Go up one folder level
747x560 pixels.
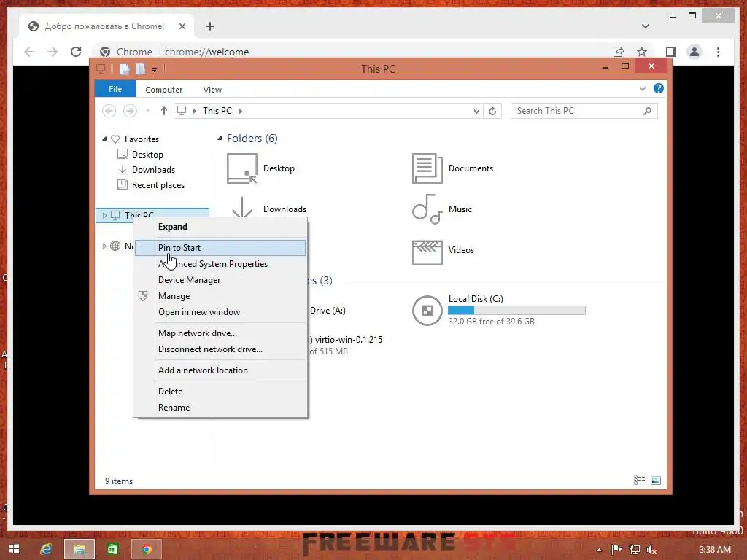coord(164,111)
